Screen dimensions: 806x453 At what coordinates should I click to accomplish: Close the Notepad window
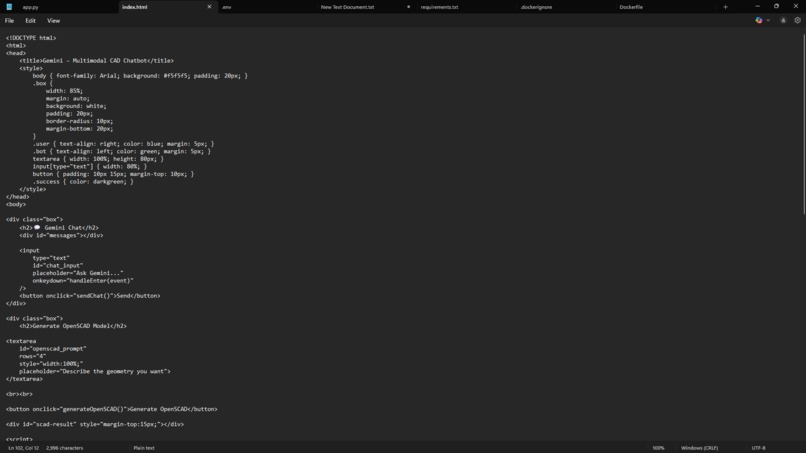point(796,6)
